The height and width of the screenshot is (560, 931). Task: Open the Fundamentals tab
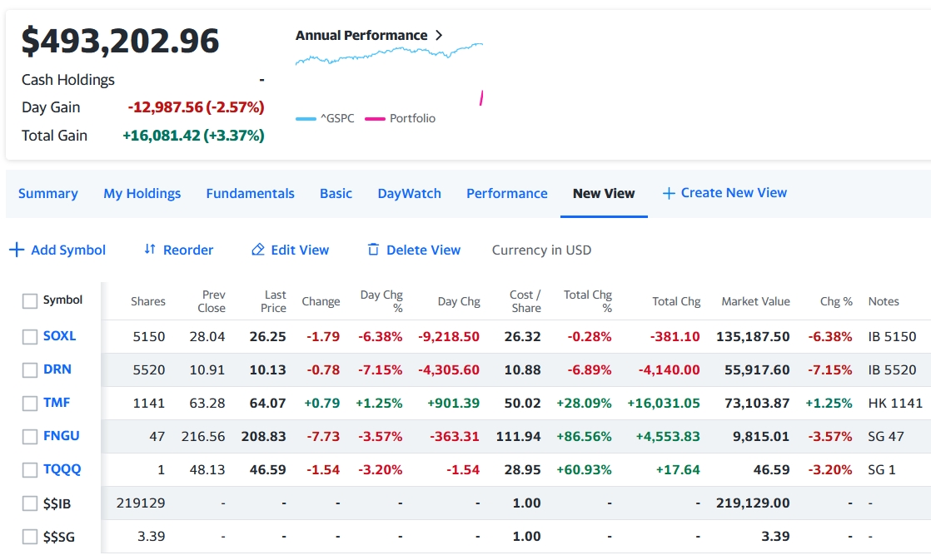[250, 193]
